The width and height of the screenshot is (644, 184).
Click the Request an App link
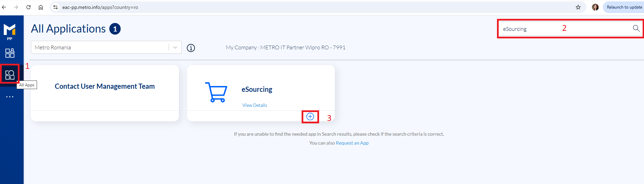pyautogui.click(x=352, y=143)
